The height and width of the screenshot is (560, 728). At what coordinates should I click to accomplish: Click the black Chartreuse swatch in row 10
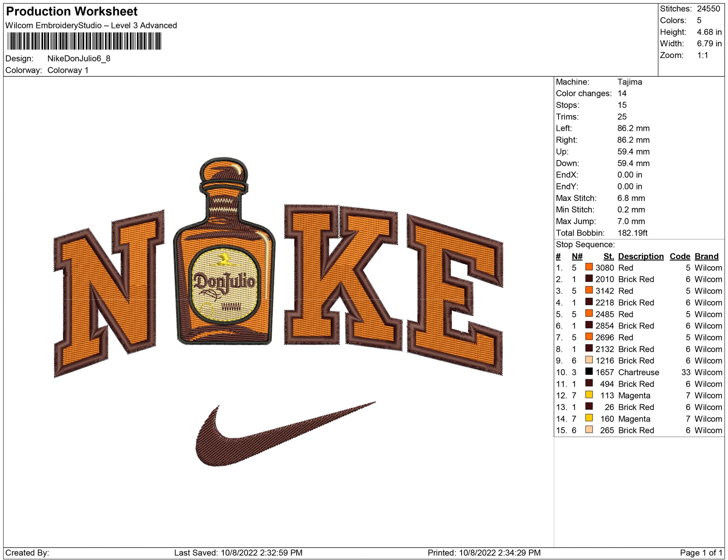589,371
